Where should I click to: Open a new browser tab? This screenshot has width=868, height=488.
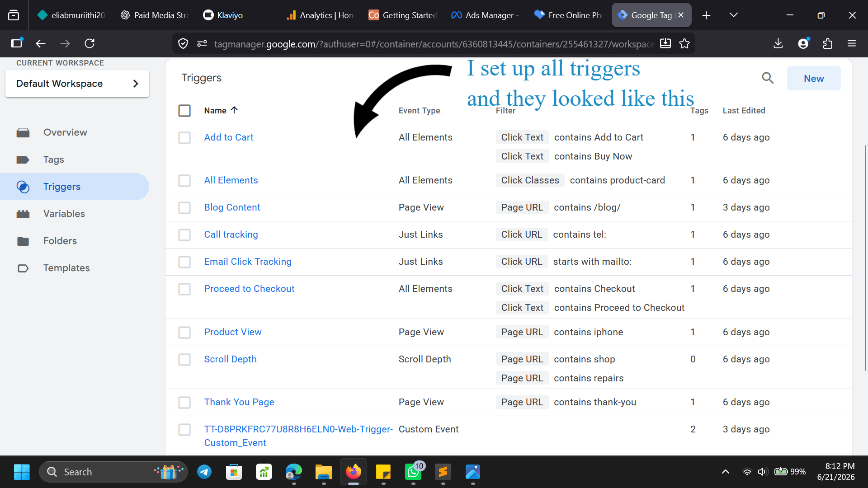click(x=706, y=15)
